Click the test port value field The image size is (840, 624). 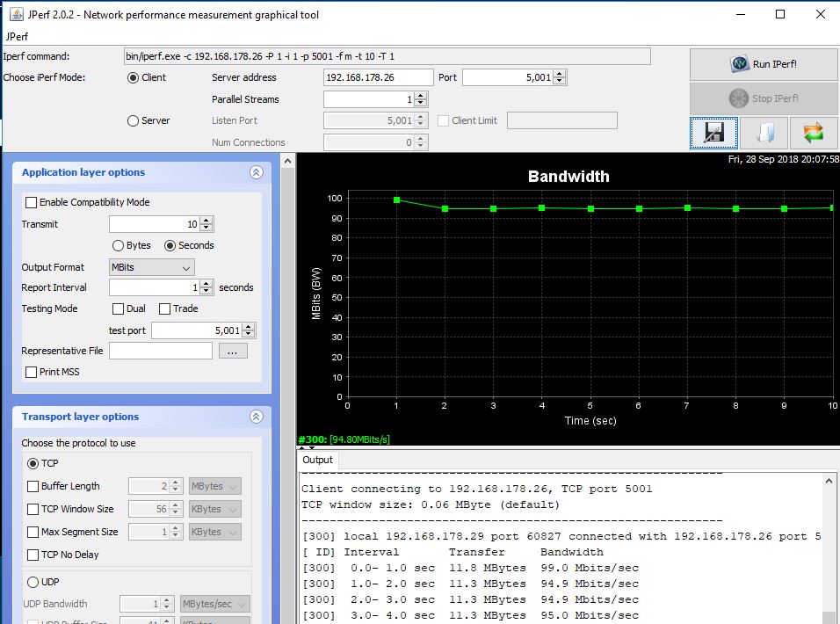point(197,331)
